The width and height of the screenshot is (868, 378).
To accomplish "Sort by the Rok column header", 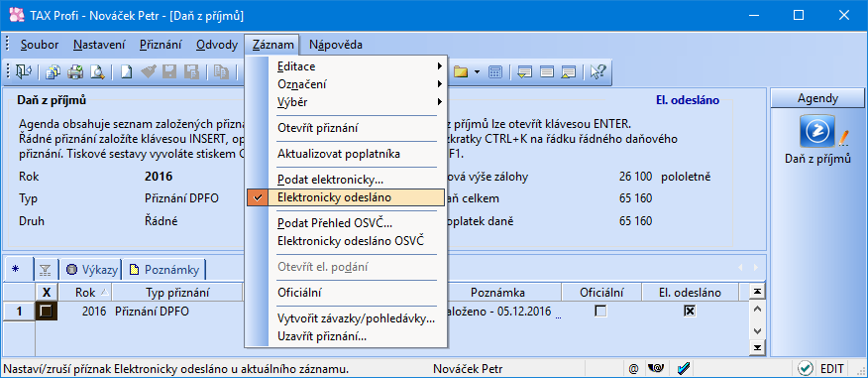I will 84,292.
